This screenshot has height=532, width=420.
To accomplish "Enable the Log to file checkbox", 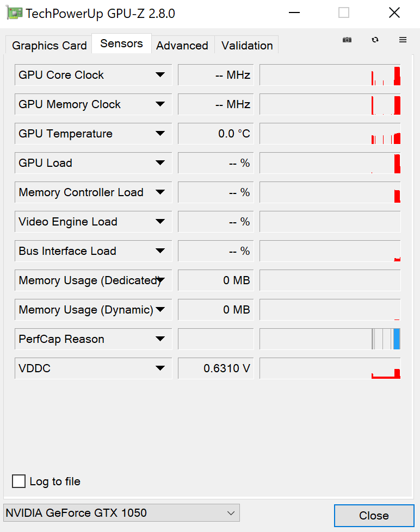I will [19, 481].
